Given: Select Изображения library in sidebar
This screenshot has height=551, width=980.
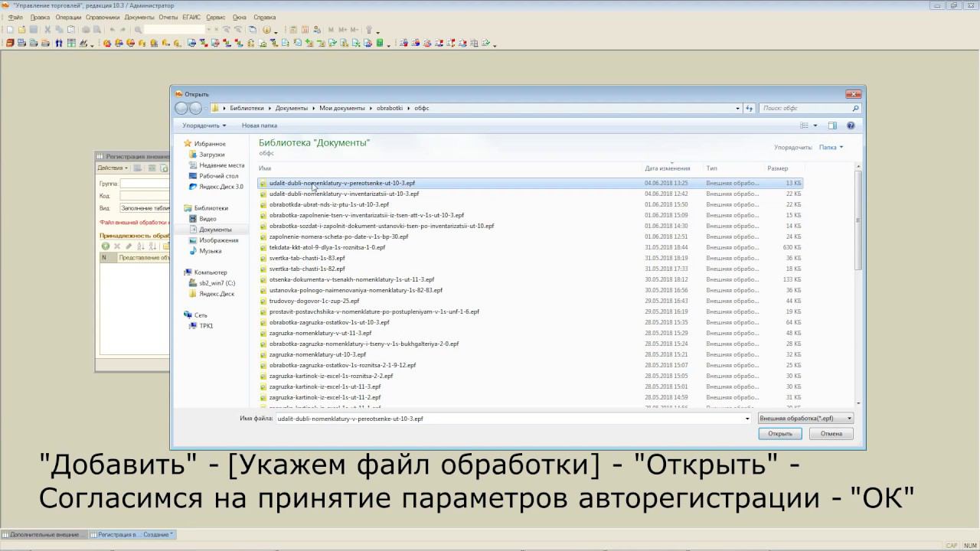Looking at the screenshot, I should 218,240.
